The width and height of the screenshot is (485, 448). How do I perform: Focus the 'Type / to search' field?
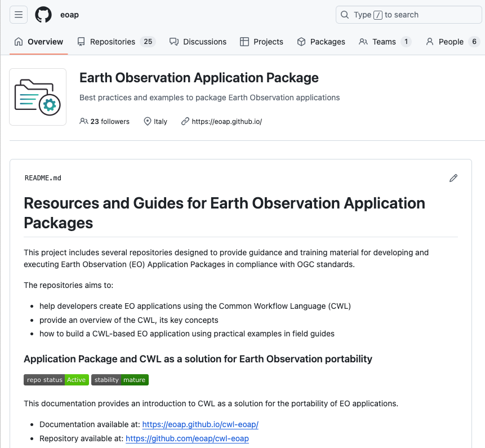[x=406, y=15]
